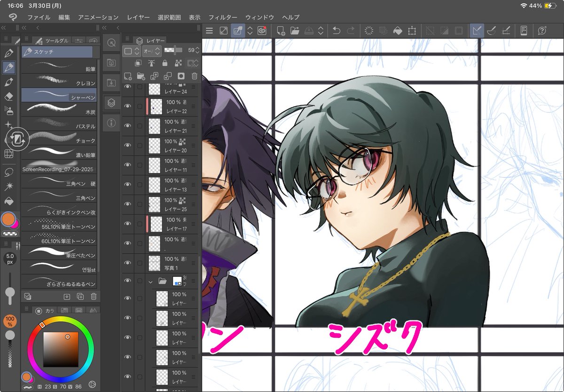Open the smartphone companion mode icon
Screen dimensions: 564x392
[x=524, y=31]
